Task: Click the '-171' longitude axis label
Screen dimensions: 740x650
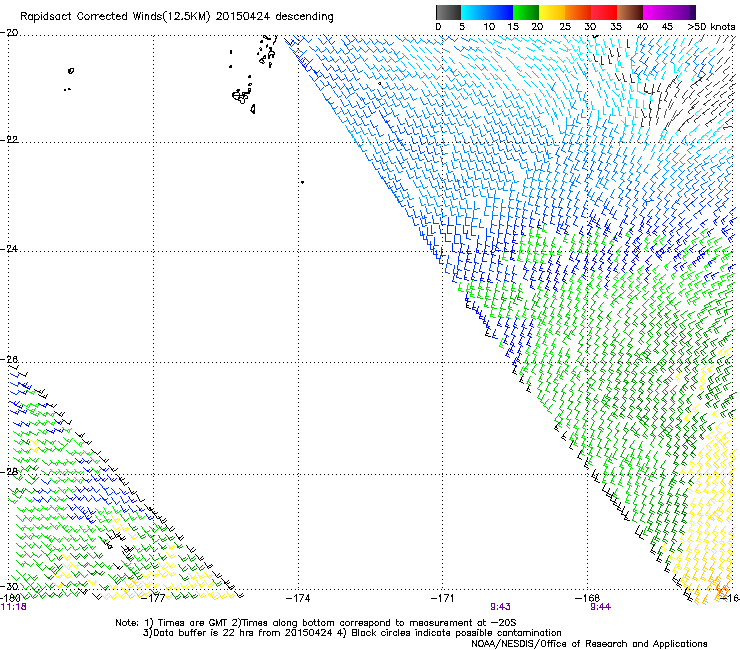Action: [x=443, y=598]
